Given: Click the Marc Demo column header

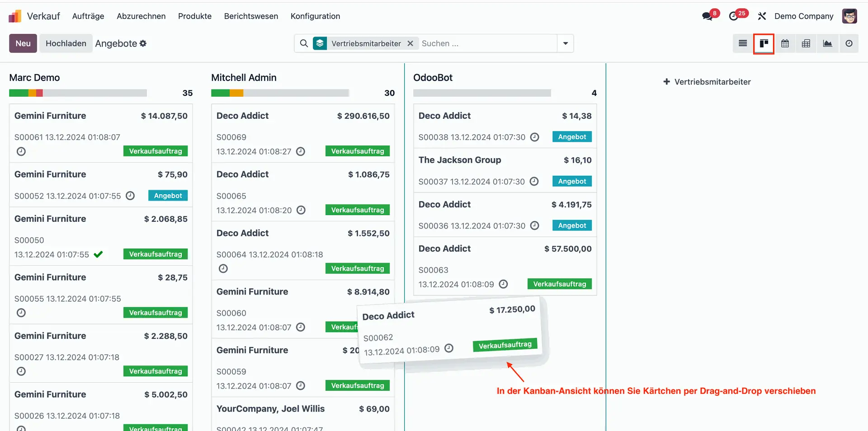Looking at the screenshot, I should pos(34,78).
